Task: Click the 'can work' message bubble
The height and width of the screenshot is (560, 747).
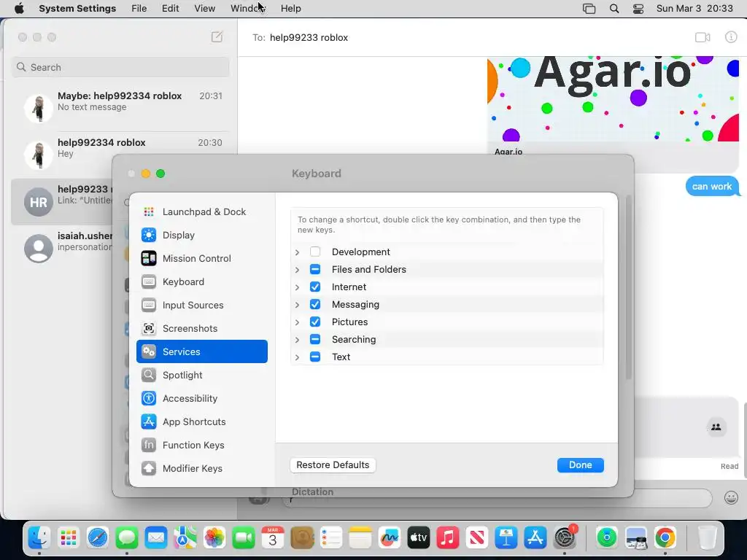Action: (712, 186)
